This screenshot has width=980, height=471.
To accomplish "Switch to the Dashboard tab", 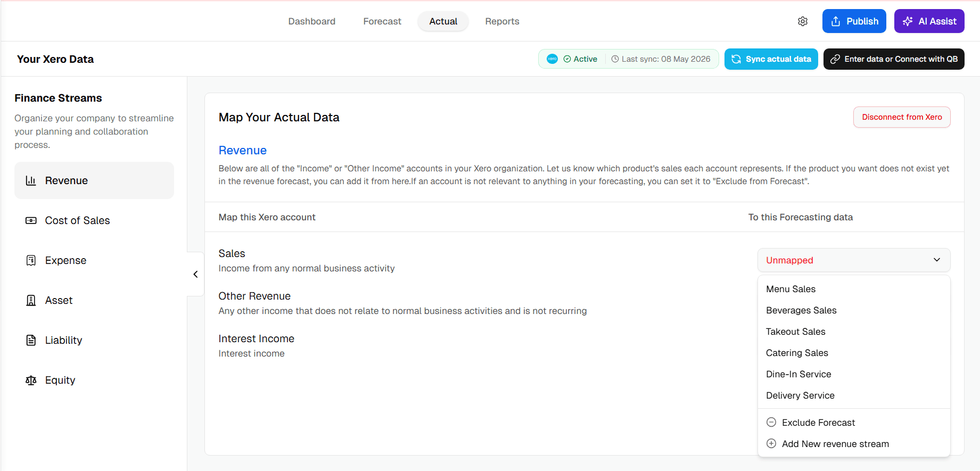I will coord(312,21).
